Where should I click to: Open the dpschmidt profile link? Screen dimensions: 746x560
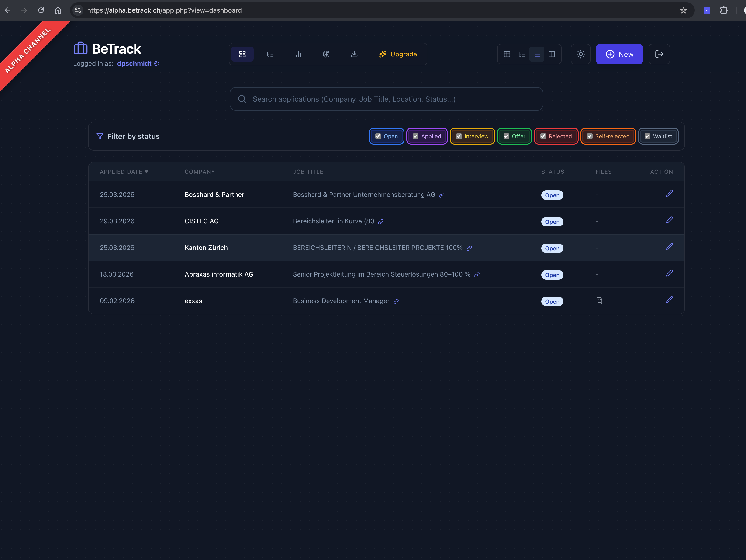[x=134, y=63]
